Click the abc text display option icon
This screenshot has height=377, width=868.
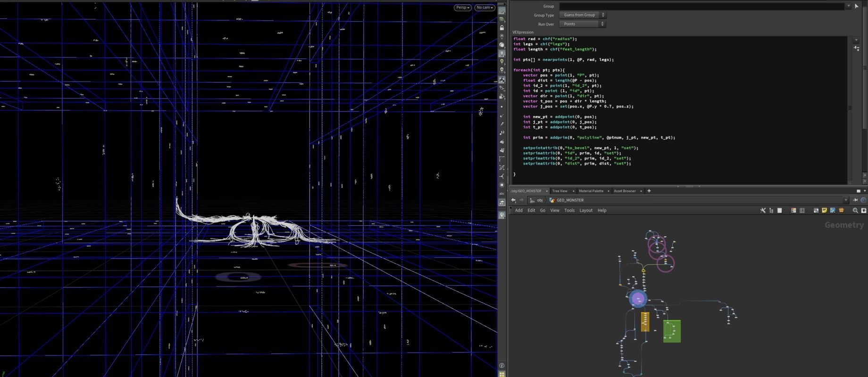502,193
